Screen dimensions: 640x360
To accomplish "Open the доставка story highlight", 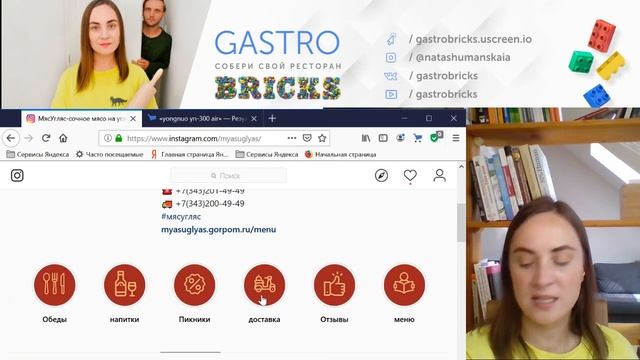I will pyautogui.click(x=264, y=285).
